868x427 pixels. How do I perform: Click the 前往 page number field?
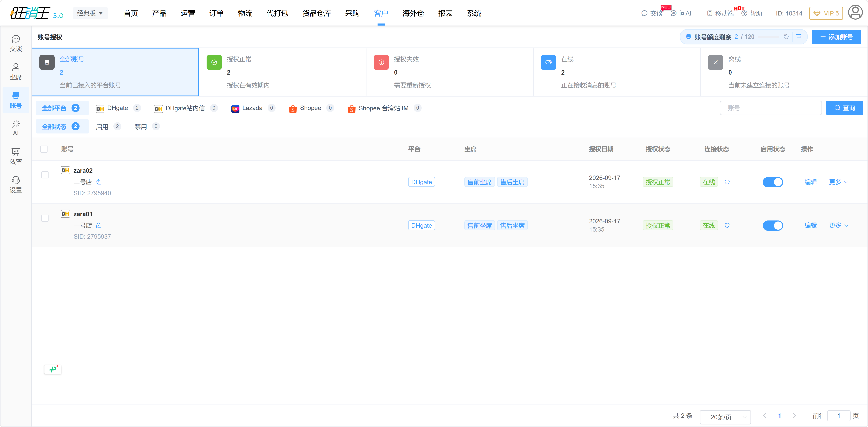(839, 416)
